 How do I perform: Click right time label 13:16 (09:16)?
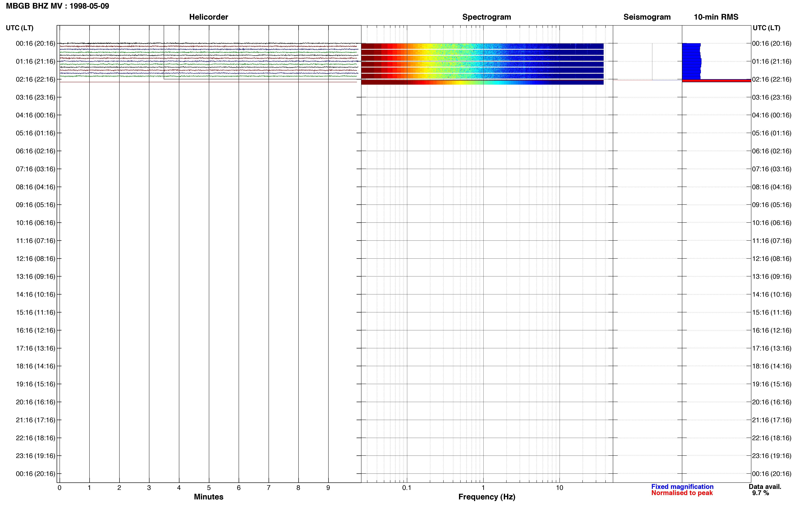pyautogui.click(x=772, y=277)
